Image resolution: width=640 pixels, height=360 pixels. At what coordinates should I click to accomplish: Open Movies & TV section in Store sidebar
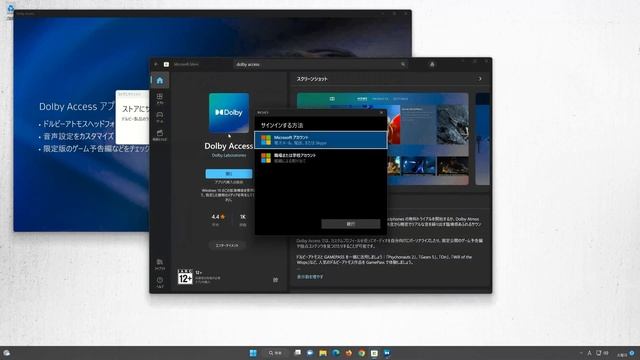(160, 135)
